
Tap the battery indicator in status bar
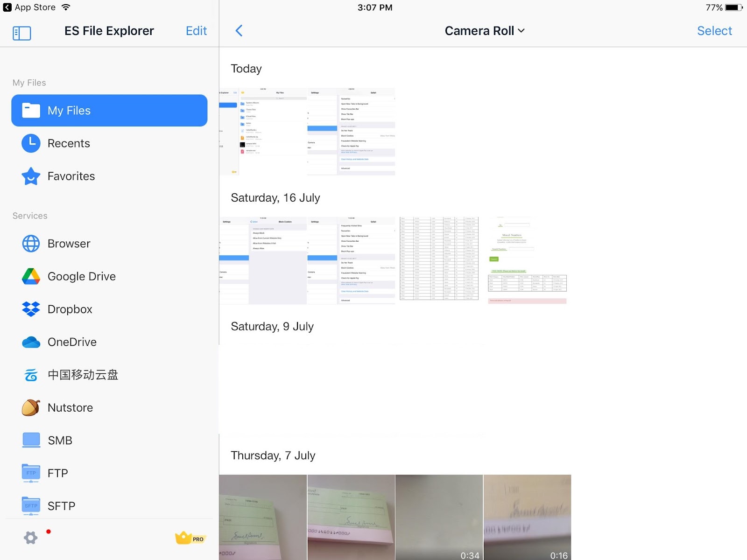733,7
